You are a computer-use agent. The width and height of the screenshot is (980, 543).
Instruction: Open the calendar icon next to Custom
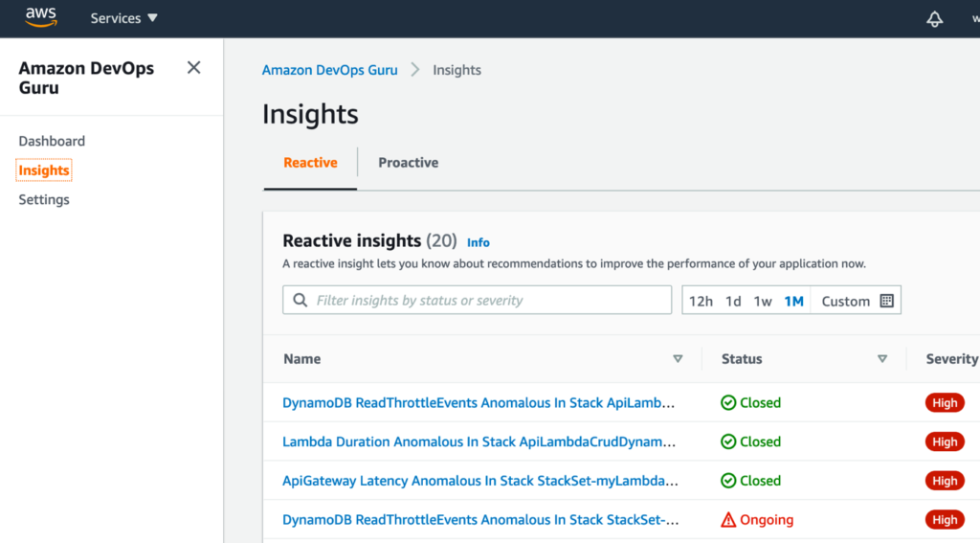887,301
